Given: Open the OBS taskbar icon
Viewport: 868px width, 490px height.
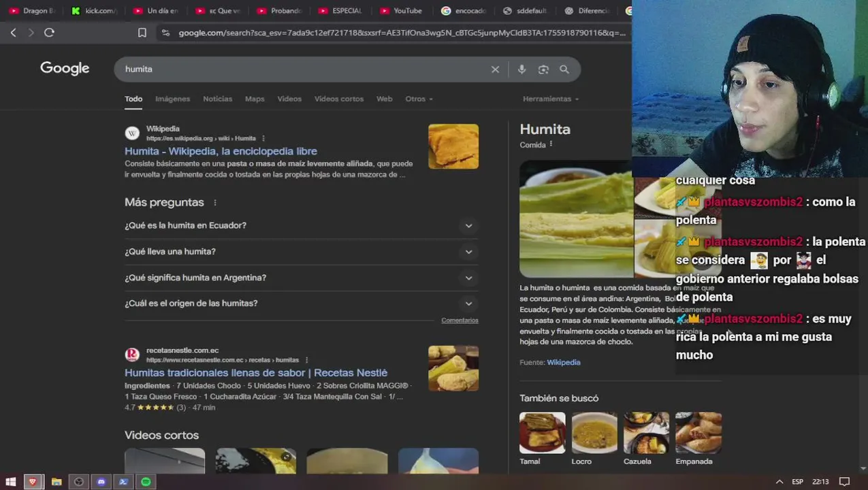Looking at the screenshot, I should pyautogui.click(x=79, y=482).
